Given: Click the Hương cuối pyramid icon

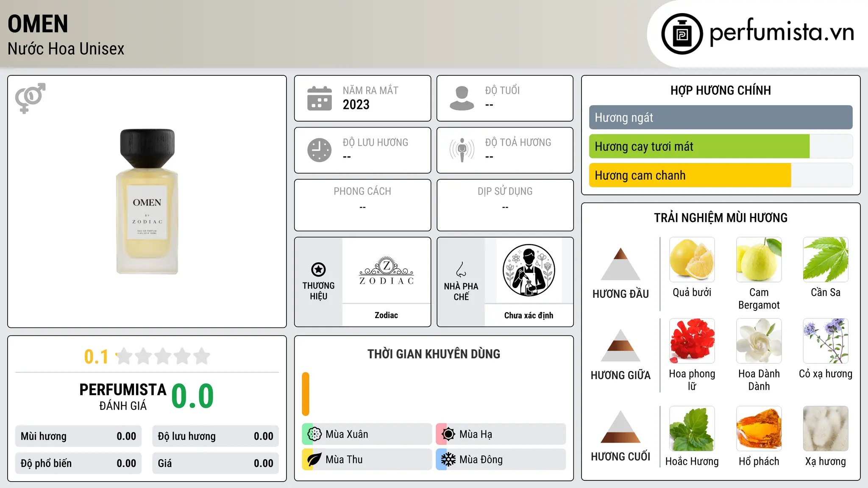Looking at the screenshot, I should [620, 427].
